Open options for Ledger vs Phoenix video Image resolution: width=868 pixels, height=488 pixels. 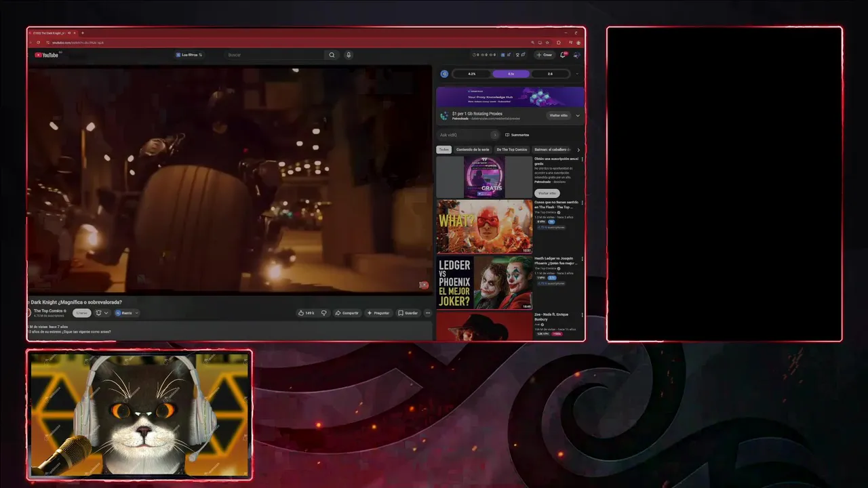(582, 259)
